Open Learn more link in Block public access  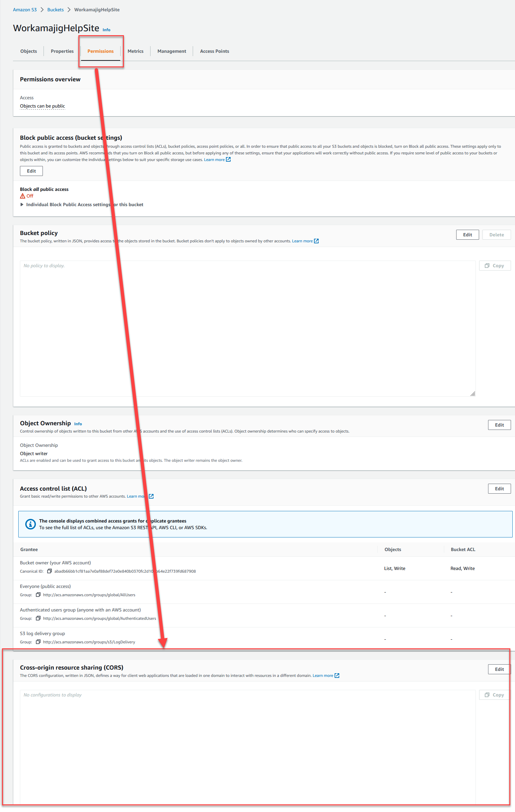pos(214,159)
